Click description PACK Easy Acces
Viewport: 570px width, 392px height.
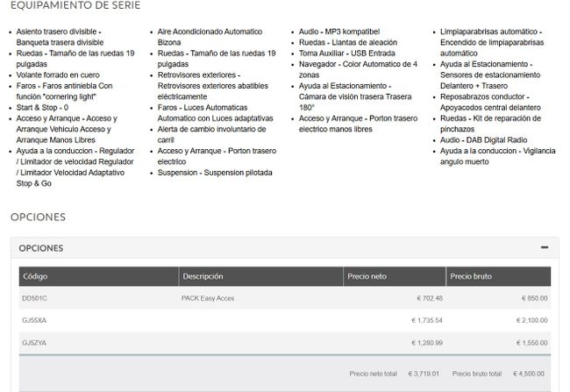pos(208,298)
